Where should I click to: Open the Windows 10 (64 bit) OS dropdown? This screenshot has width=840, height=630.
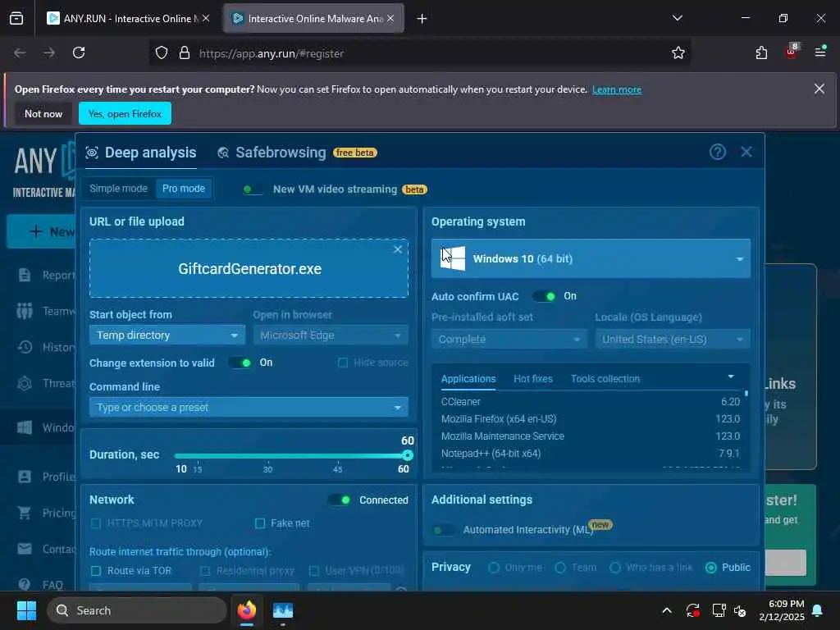coord(591,258)
